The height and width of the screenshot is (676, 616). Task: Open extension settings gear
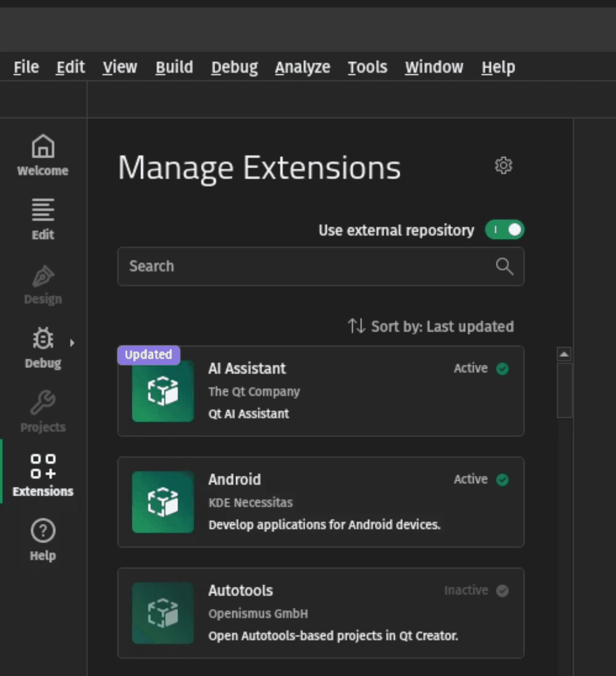[504, 166]
